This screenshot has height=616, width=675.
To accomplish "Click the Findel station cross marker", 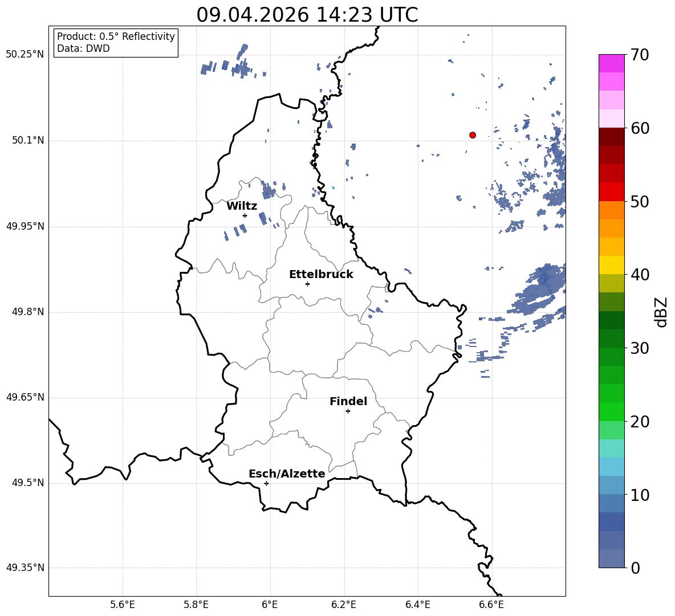I will click(x=348, y=411).
